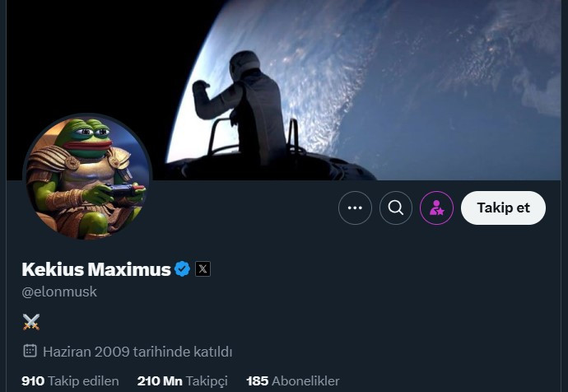Click the blue verified checkmark badge
This screenshot has width=568, height=392.
(182, 268)
